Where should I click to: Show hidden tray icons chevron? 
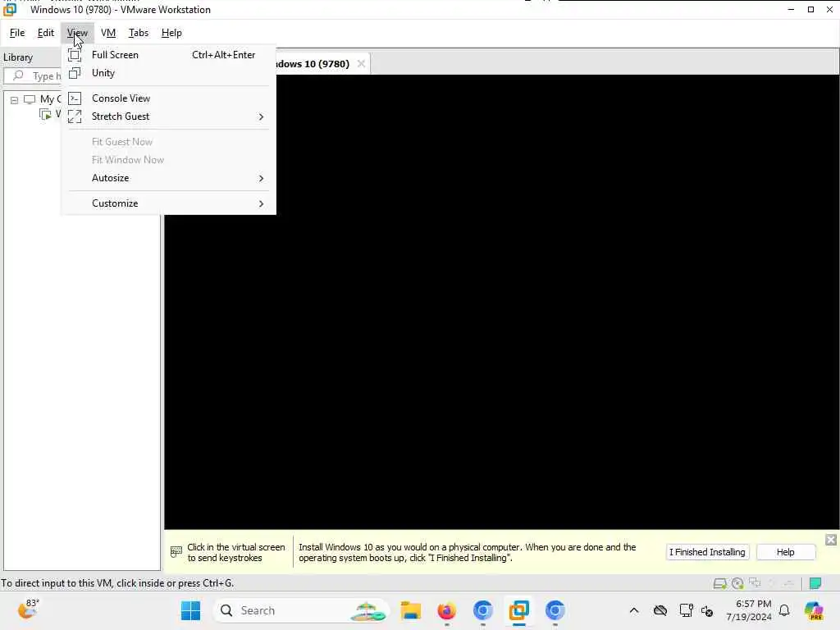tap(634, 610)
